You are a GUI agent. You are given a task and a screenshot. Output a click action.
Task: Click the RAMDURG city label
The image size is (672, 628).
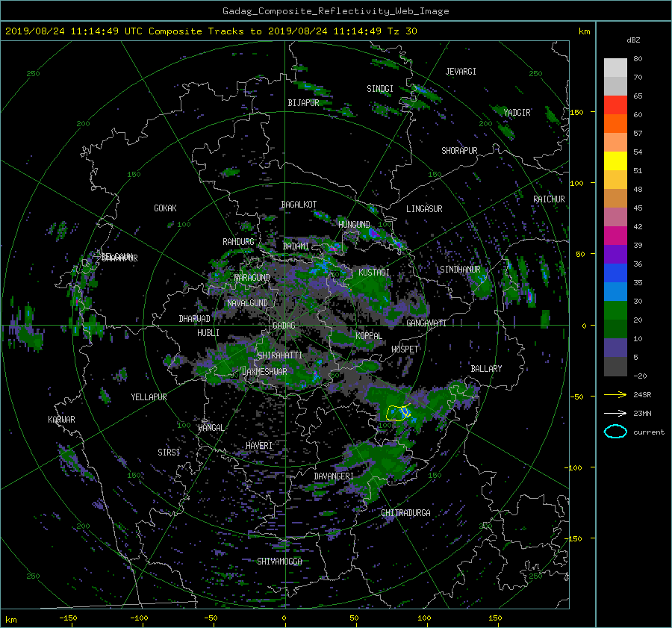point(238,242)
